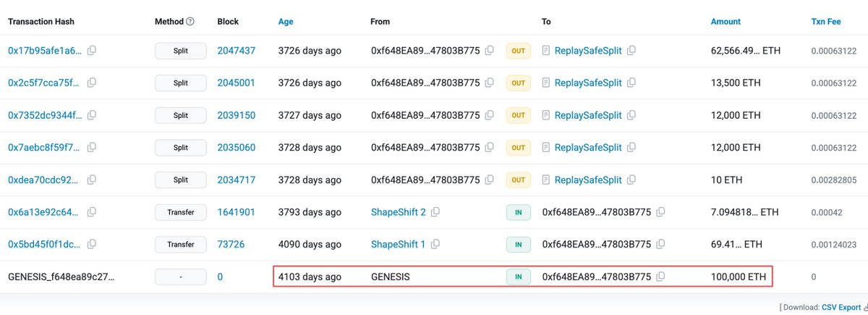This screenshot has height=315, width=868.
Task: Click Split method badge for block 2047437
Action: click(x=180, y=51)
